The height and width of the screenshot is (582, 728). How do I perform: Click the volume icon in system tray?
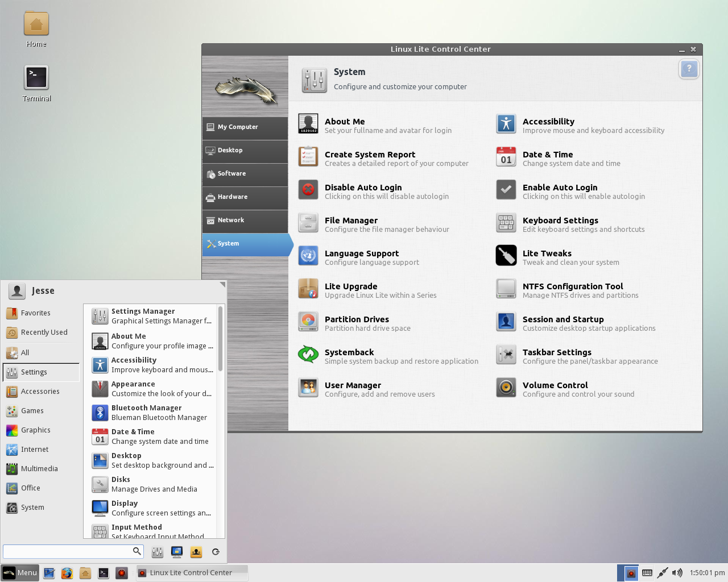coord(677,573)
